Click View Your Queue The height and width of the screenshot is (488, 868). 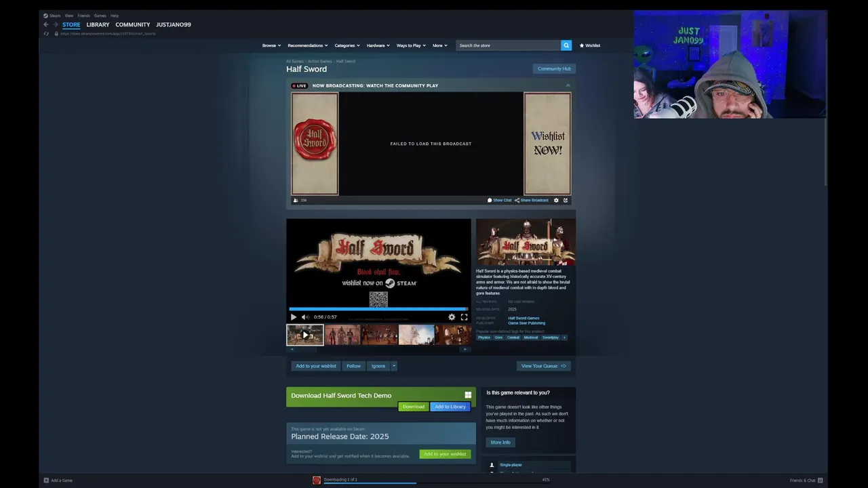[x=543, y=366]
